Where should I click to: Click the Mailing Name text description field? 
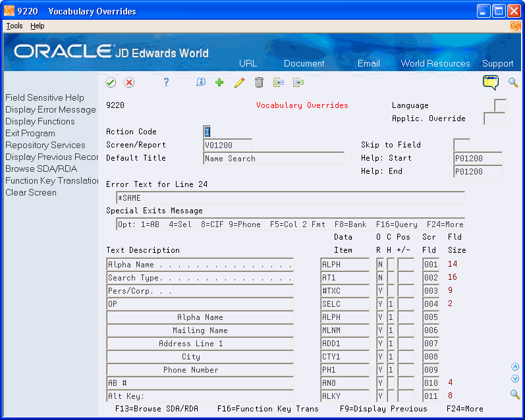(200, 330)
